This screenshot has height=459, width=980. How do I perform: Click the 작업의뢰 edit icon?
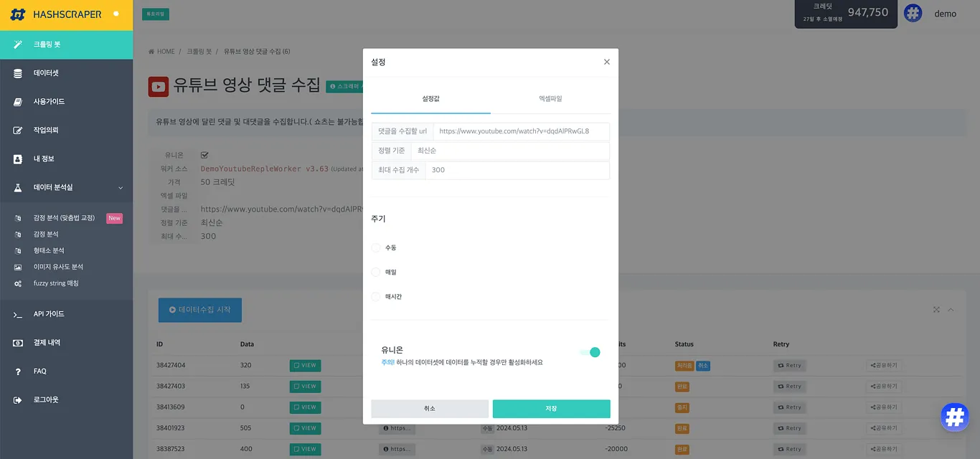pyautogui.click(x=18, y=131)
